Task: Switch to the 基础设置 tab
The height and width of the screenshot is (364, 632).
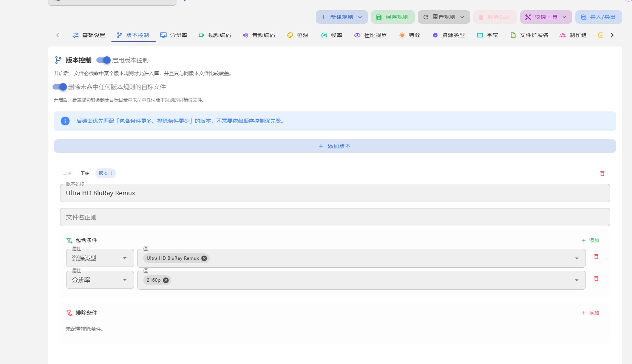Action: tap(89, 35)
